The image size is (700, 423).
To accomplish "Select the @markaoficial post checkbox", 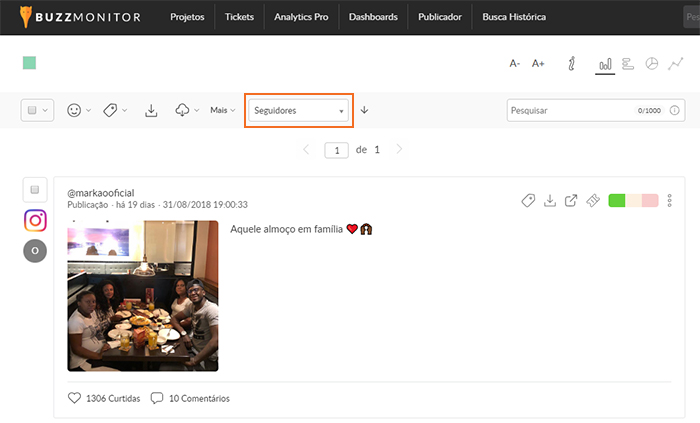I will pyautogui.click(x=35, y=190).
